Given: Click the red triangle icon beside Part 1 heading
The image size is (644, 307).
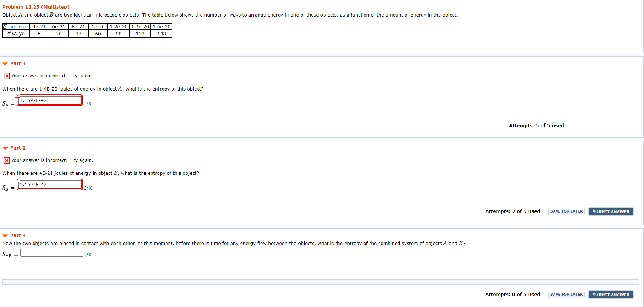Looking at the screenshot, I should 5,63.
